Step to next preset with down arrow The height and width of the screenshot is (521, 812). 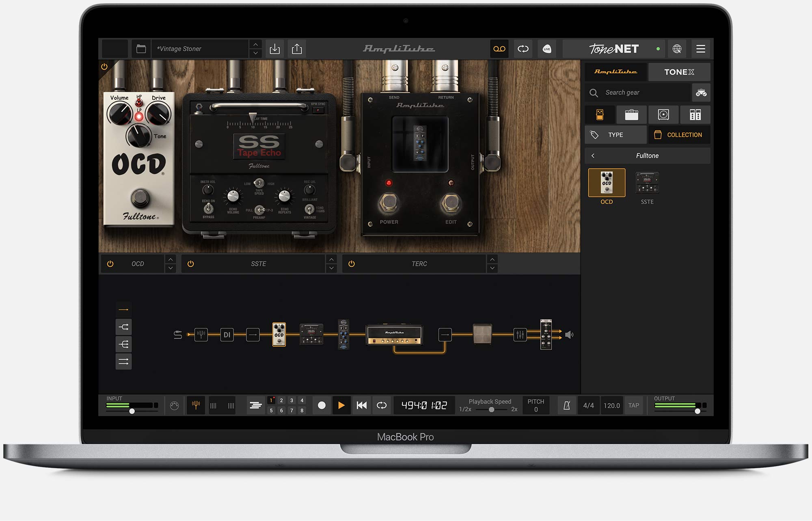coord(255,53)
